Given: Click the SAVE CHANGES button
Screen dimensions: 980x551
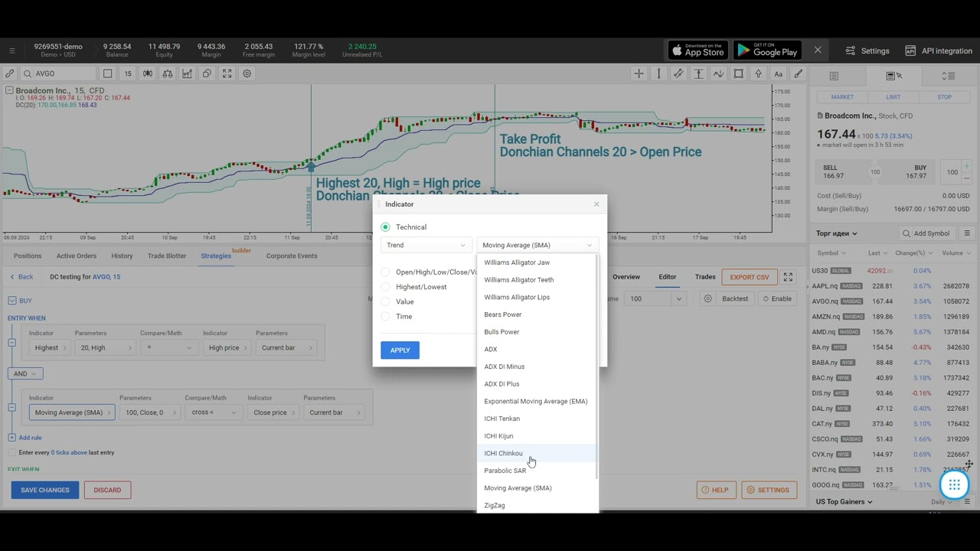Looking at the screenshot, I should (45, 490).
